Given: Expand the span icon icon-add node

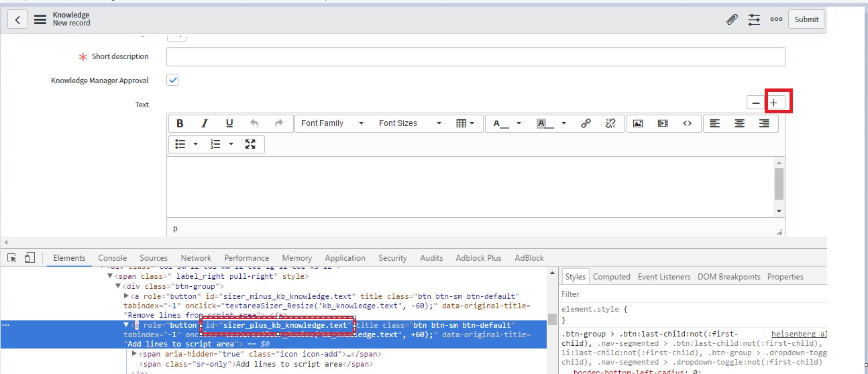Looking at the screenshot, I should 135,354.
